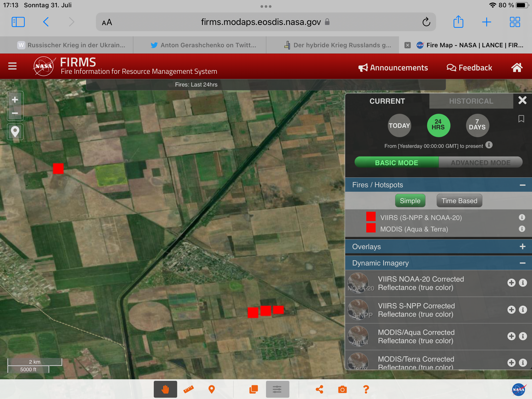Viewport: 532px width, 399px height.
Task: Open the map location search pin
Action: click(15, 132)
